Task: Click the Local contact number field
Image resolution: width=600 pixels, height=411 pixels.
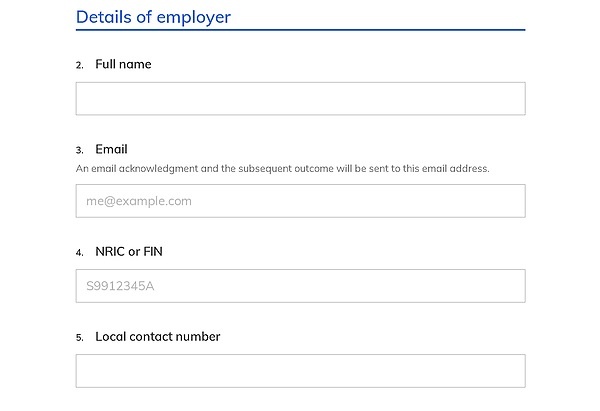Action: (300, 371)
